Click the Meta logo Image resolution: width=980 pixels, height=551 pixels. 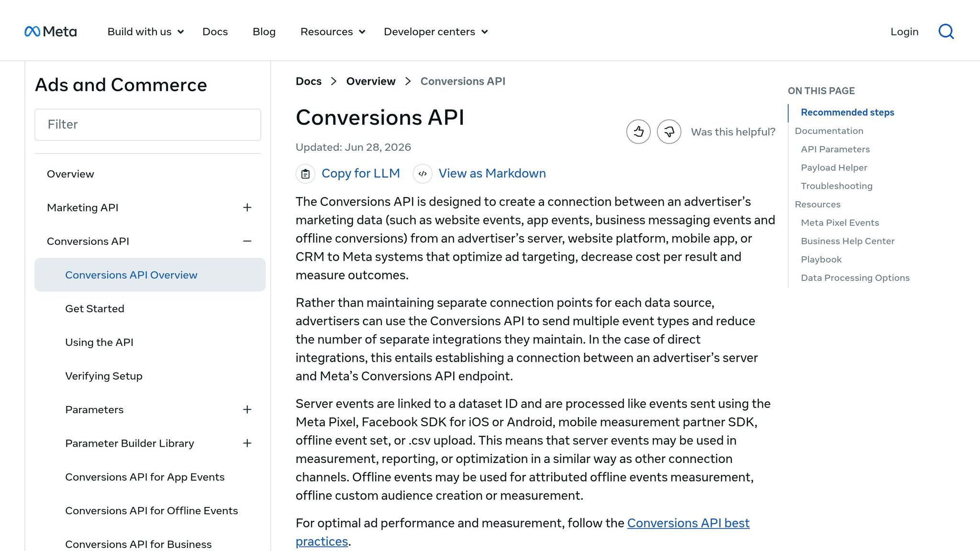pyautogui.click(x=50, y=32)
